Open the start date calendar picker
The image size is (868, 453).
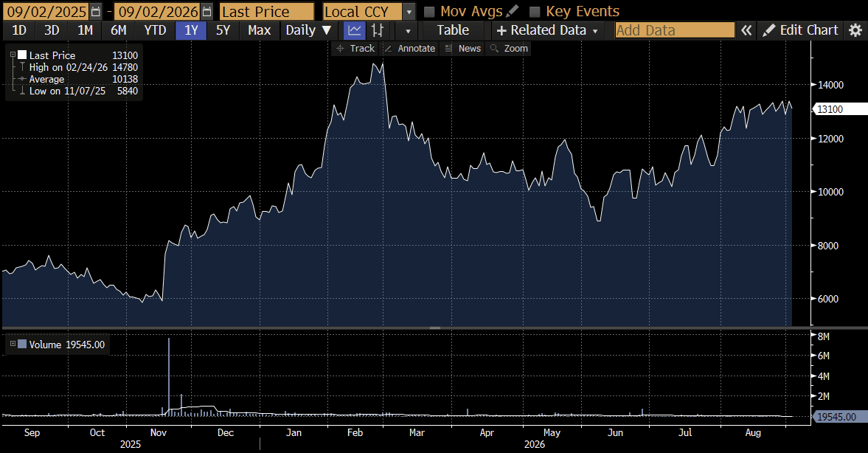95,12
